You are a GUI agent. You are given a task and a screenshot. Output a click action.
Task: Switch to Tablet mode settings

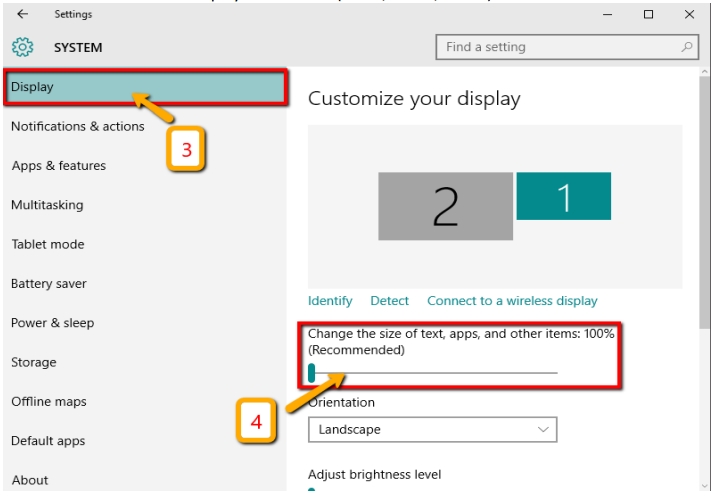click(48, 245)
